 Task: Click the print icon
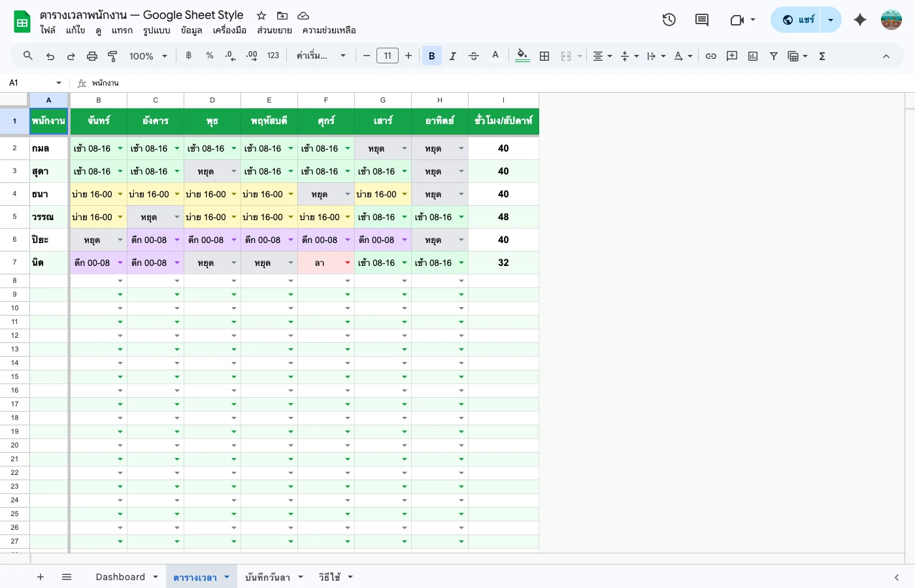pos(91,56)
